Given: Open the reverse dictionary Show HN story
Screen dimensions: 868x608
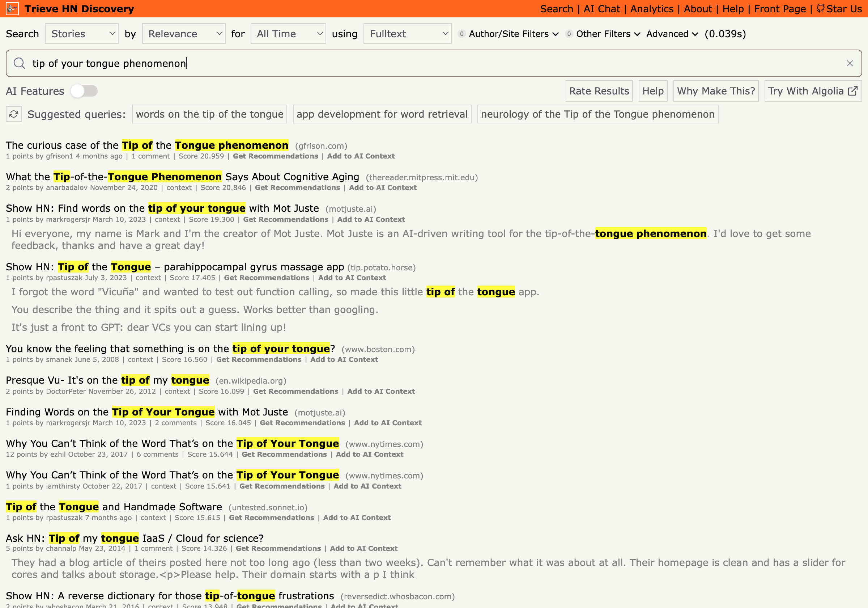Looking at the screenshot, I should coord(170,596).
